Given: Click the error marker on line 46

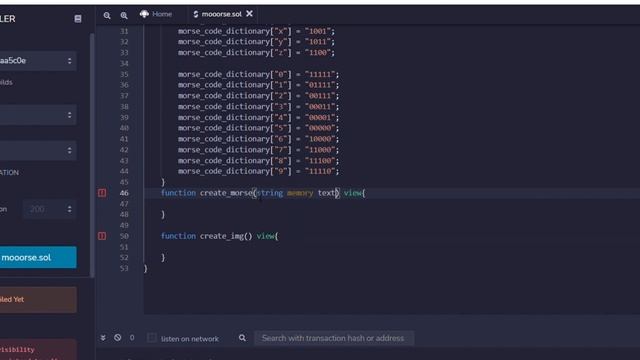Looking at the screenshot, I should (102, 193).
